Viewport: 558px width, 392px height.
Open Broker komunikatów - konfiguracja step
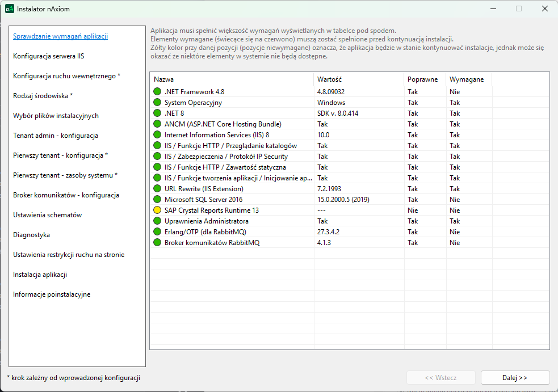point(66,195)
